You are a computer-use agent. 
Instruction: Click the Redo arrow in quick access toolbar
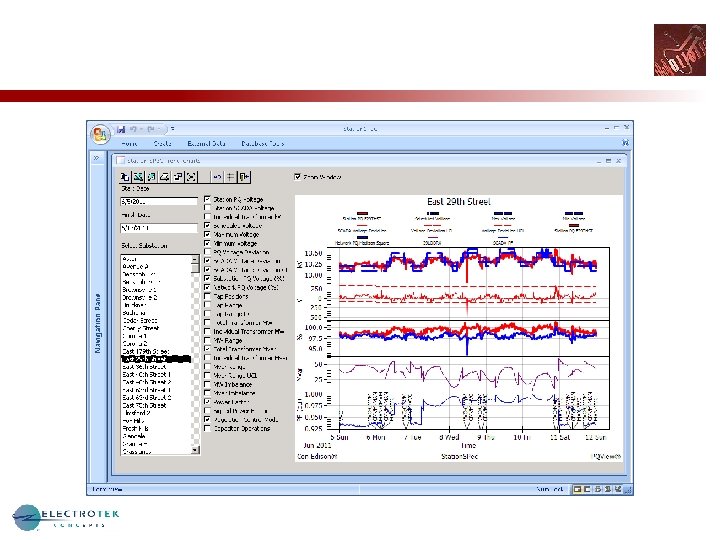coord(151,129)
